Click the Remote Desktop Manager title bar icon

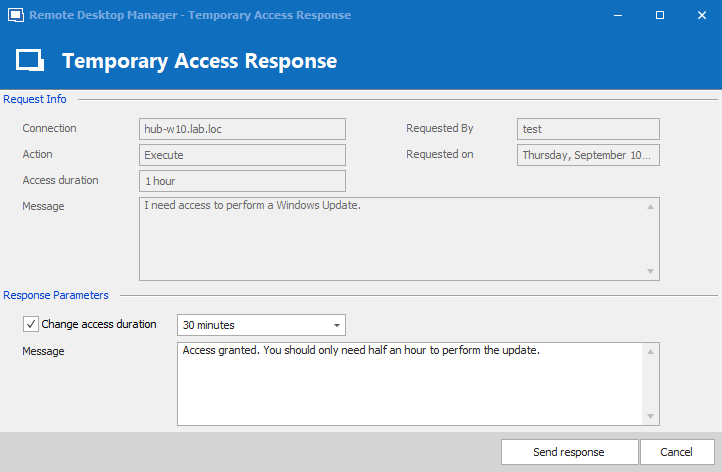coord(15,16)
